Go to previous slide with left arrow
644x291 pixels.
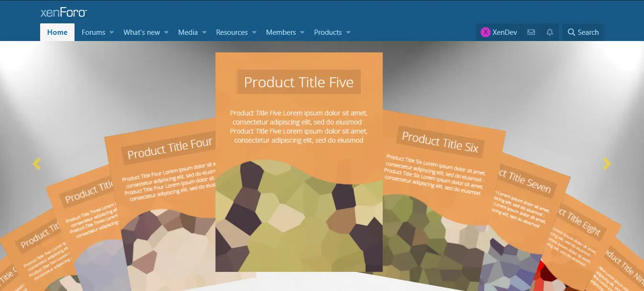coord(37,164)
